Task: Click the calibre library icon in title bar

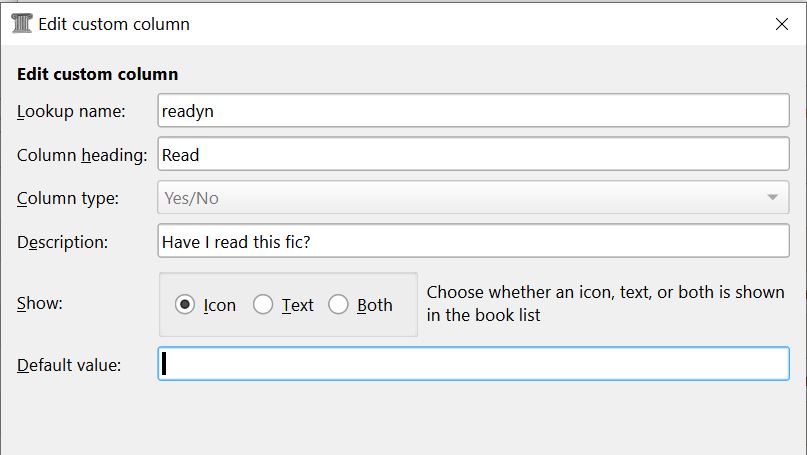Action: pos(20,23)
